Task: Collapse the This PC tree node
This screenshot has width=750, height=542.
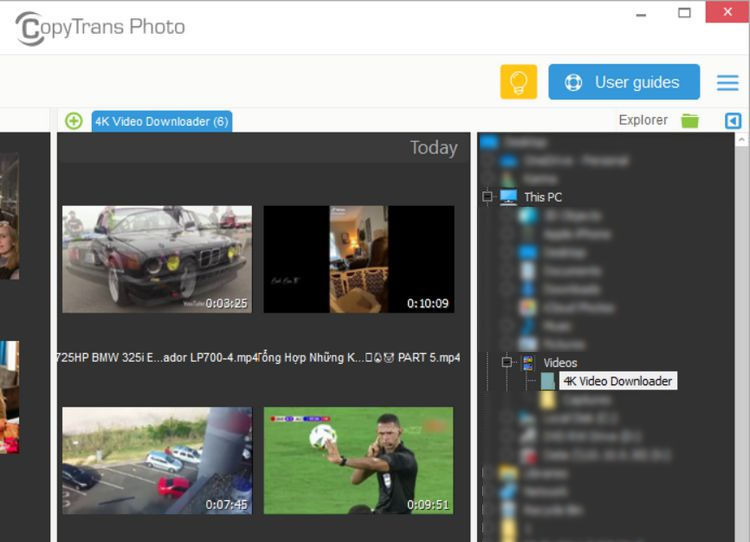Action: pyautogui.click(x=487, y=197)
